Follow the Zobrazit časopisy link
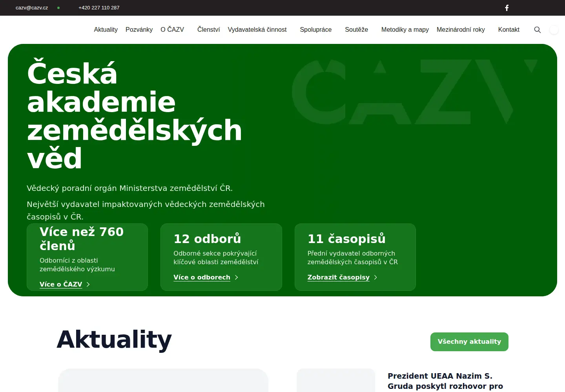 (338, 278)
